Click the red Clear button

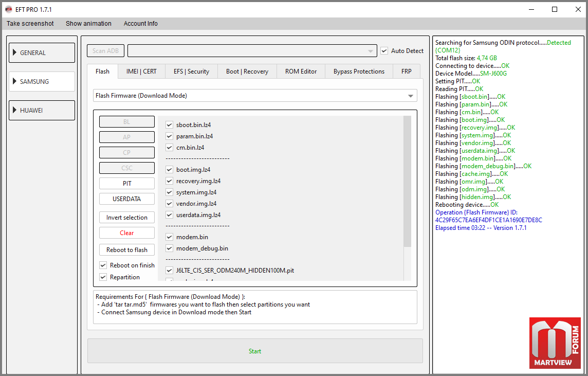[126, 233]
